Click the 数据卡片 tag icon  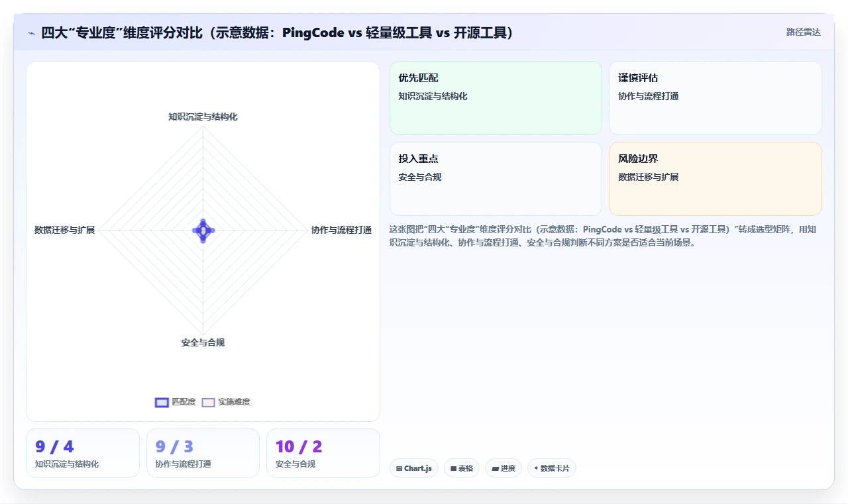(536, 468)
